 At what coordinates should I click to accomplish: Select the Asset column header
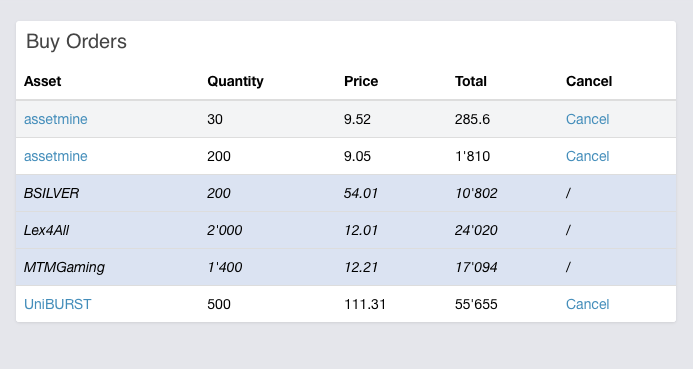tap(42, 81)
